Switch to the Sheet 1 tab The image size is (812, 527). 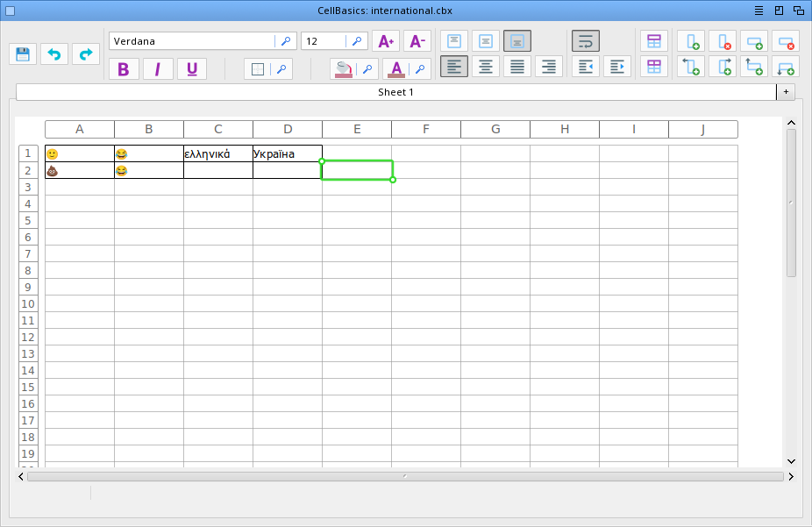(x=395, y=92)
